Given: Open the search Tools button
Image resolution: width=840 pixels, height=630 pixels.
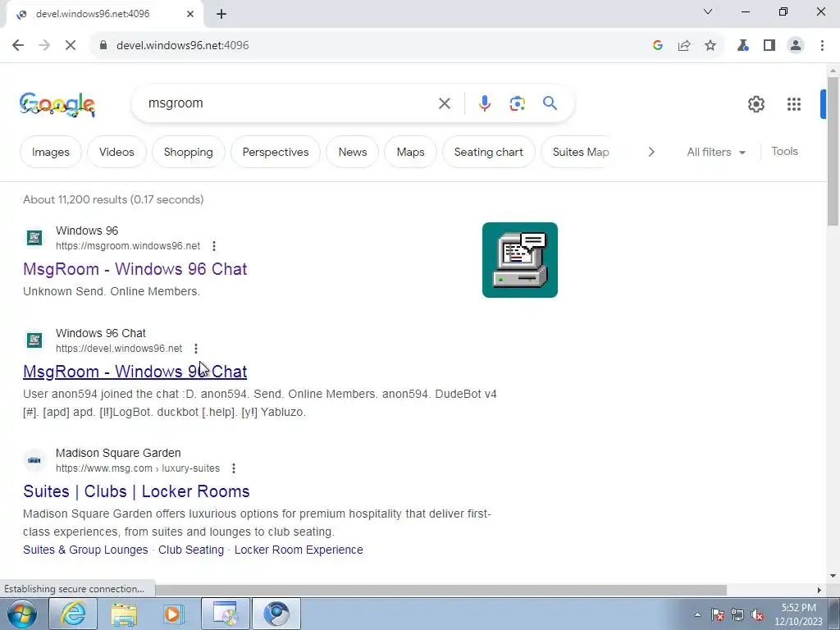Looking at the screenshot, I should (784, 152).
